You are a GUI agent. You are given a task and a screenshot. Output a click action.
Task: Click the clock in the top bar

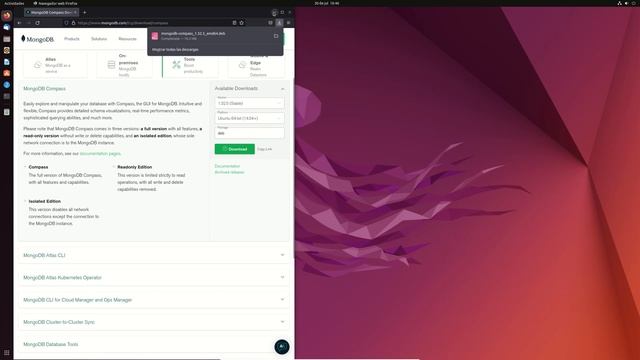click(327, 3)
